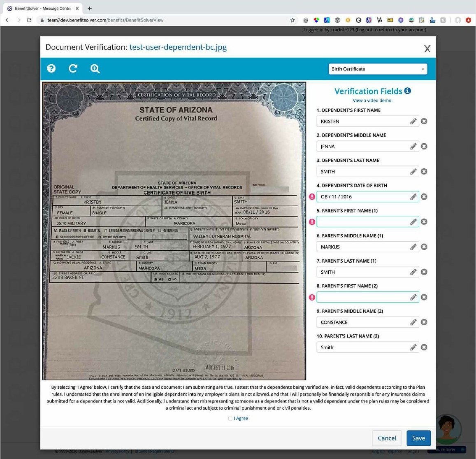Clear the Parent's Last Name (2) field

coord(424,347)
